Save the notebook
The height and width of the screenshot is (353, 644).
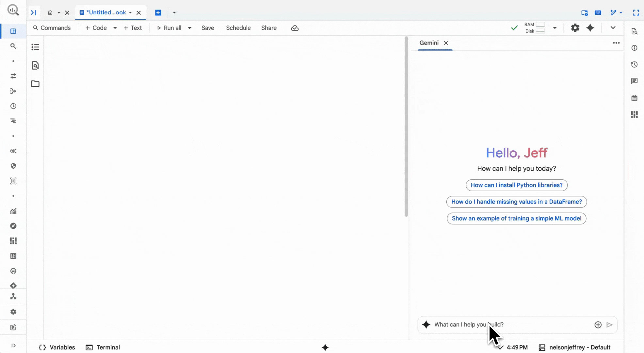(208, 28)
